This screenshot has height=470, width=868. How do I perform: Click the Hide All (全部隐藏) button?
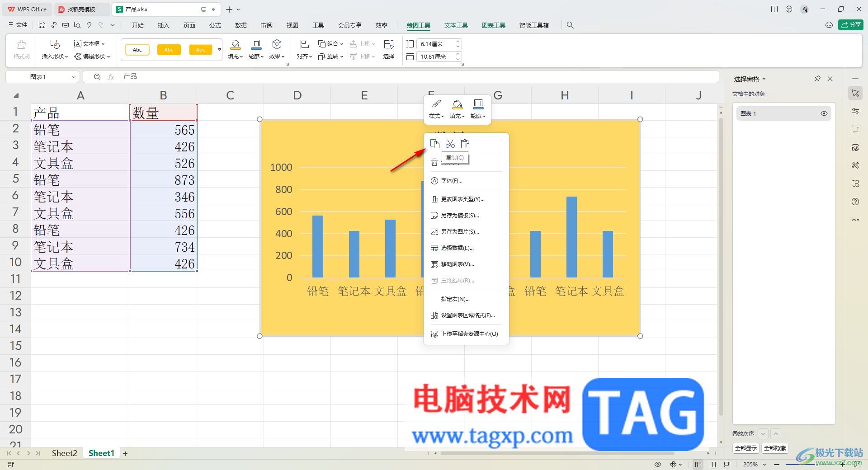point(775,448)
